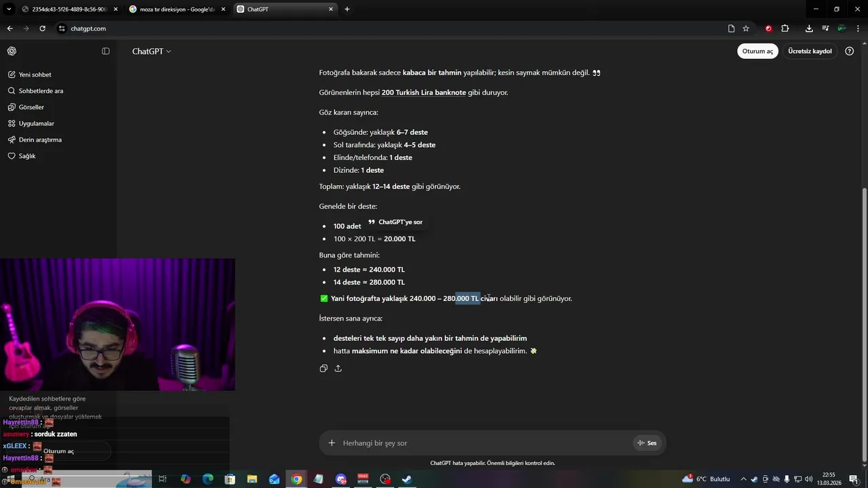Image resolution: width=868 pixels, height=488 pixels.
Task: Close the ChatGPT tab
Action: [x=331, y=9]
